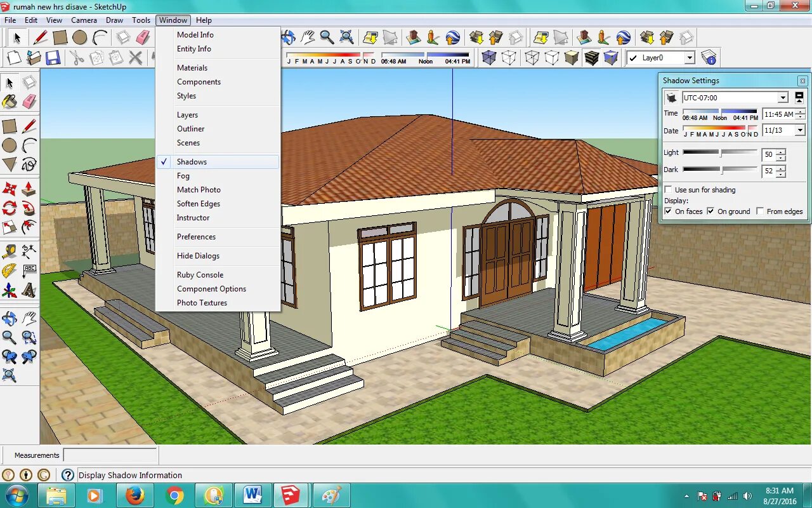Select the Axes tool
The width and height of the screenshot is (812, 508).
(10, 290)
